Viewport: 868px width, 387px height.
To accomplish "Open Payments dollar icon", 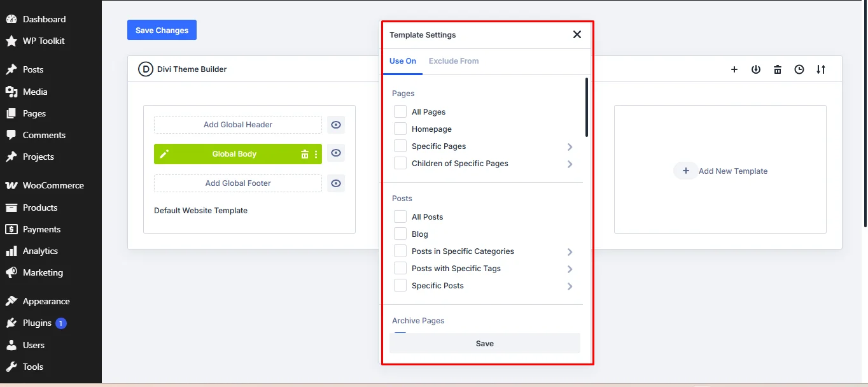I will [11, 229].
